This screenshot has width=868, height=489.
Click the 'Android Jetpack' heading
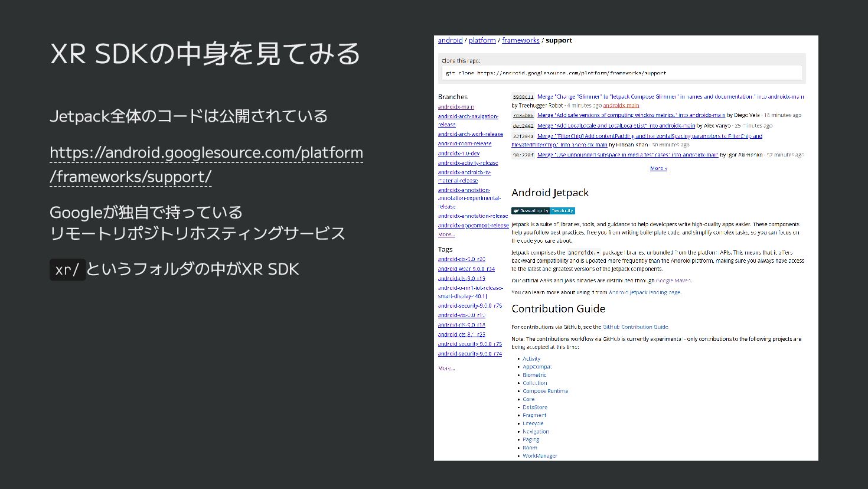click(550, 193)
